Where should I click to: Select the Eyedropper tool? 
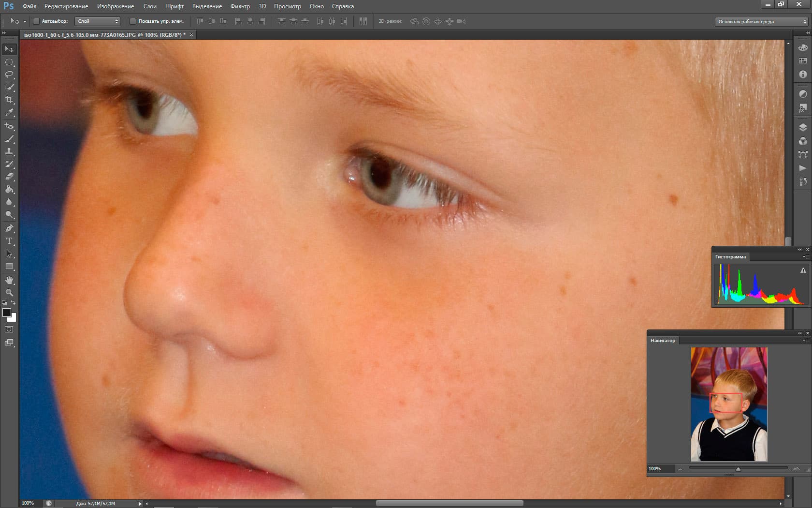[x=9, y=112]
